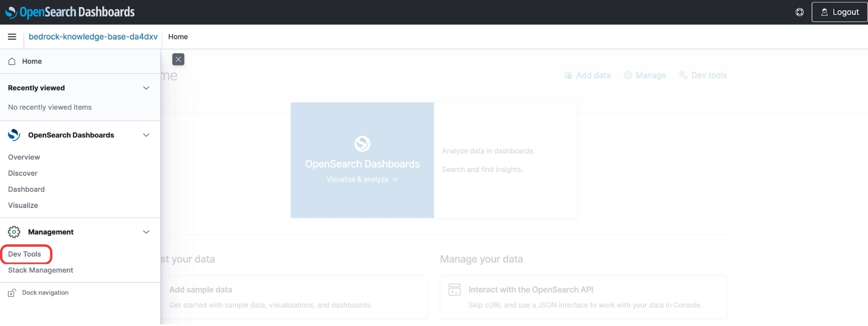Collapse the Management nav group
Screen dimensions: 868x326
coord(146,232)
